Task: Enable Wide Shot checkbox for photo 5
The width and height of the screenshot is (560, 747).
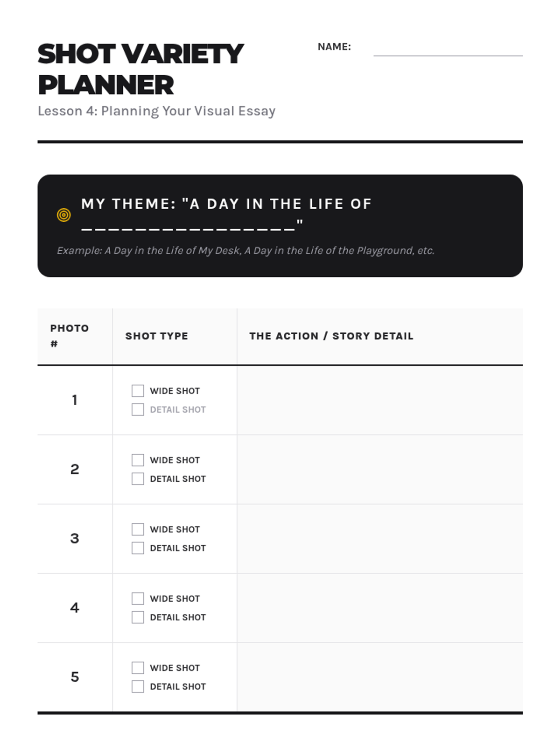Action: [x=138, y=668]
